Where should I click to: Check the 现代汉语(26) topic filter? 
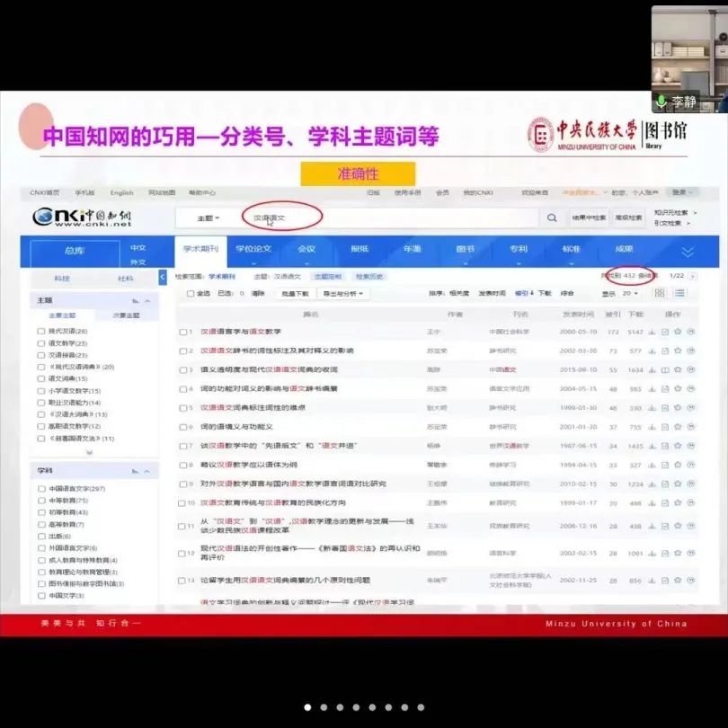pos(41,332)
